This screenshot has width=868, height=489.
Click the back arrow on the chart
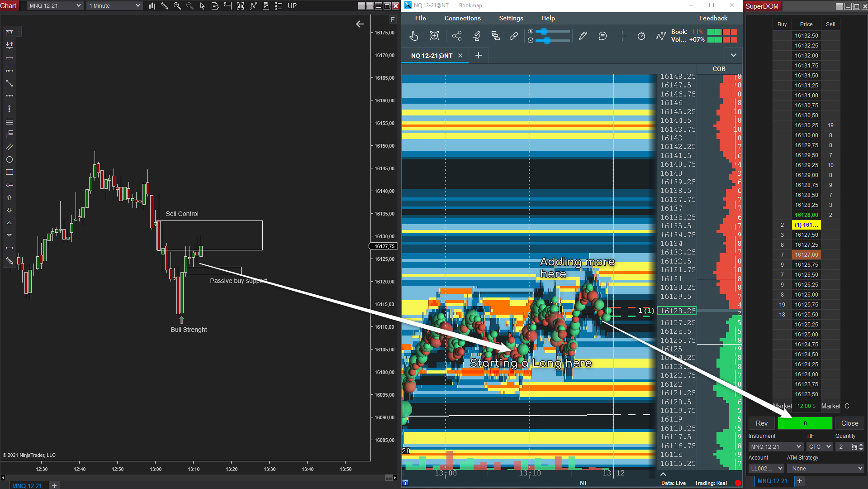tap(360, 24)
